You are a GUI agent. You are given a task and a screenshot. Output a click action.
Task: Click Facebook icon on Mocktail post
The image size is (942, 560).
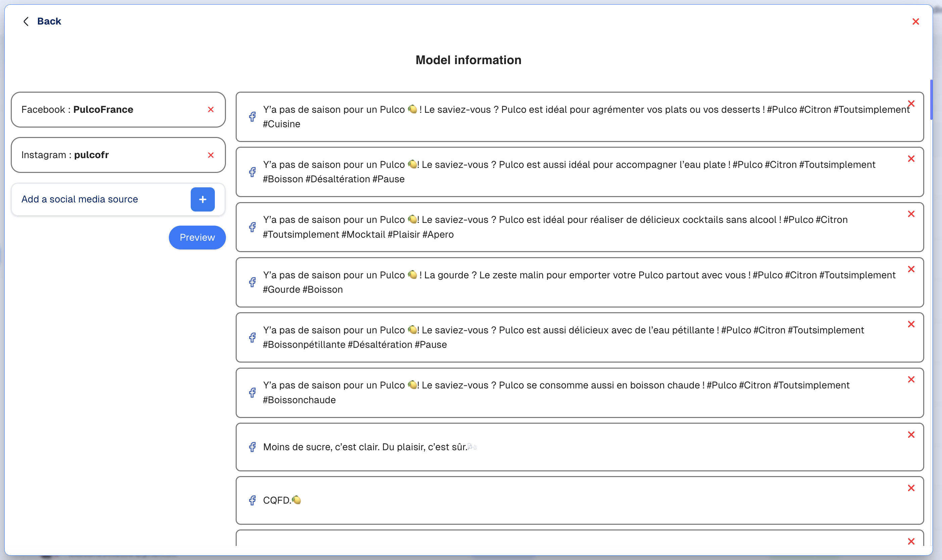[252, 227]
